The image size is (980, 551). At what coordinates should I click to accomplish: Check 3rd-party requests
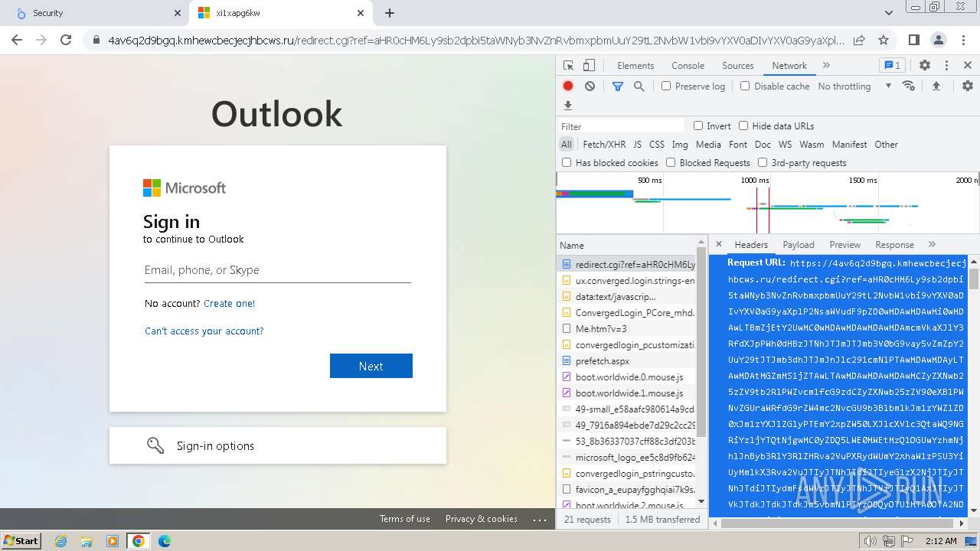click(763, 162)
